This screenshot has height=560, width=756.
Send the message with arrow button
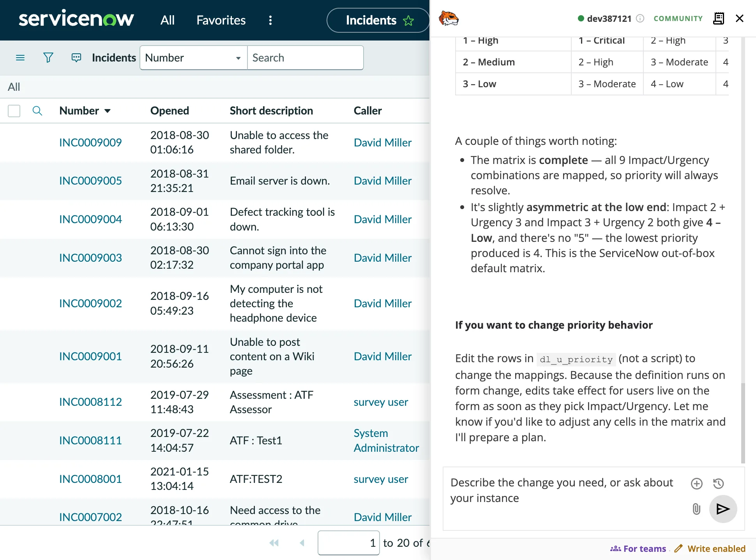(x=723, y=509)
